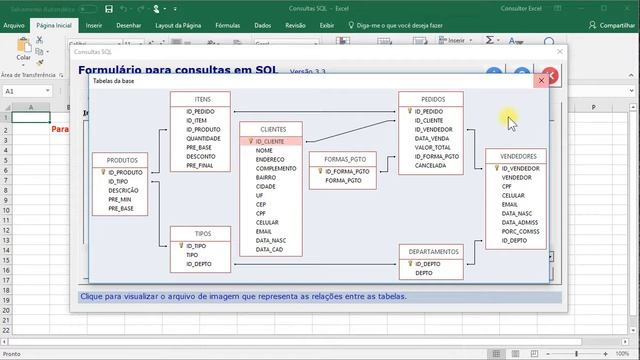Click the Save icon in the Quick Access Toolbar
This screenshot has height=360, width=640.
point(109,9)
